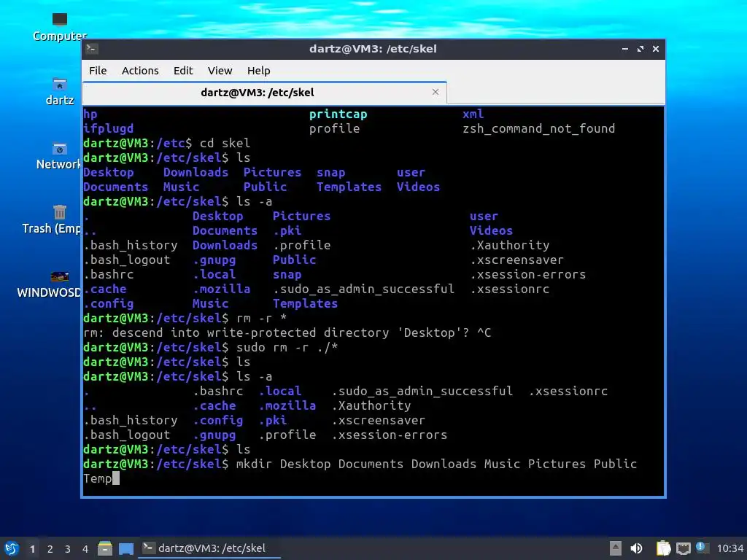Click the 'ifplugd' entry in the terminal
Image resolution: width=747 pixels, height=560 pixels.
pyautogui.click(x=109, y=128)
